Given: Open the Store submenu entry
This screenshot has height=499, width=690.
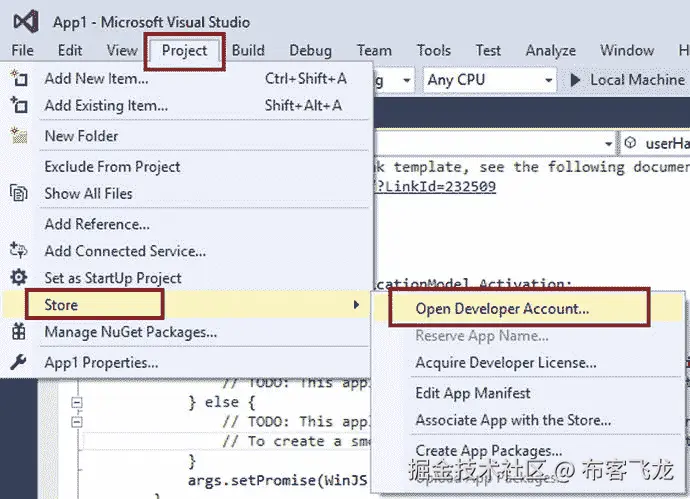Looking at the screenshot, I should (187, 305).
